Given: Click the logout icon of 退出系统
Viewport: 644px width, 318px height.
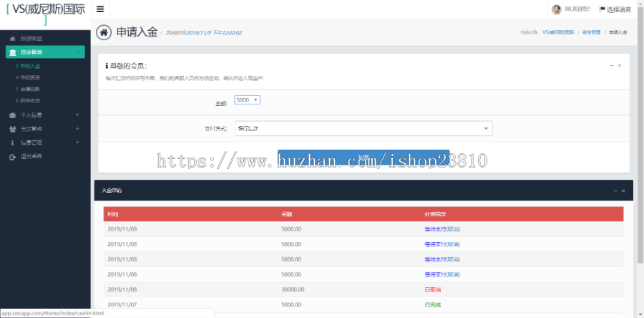Looking at the screenshot, I should point(12,157).
